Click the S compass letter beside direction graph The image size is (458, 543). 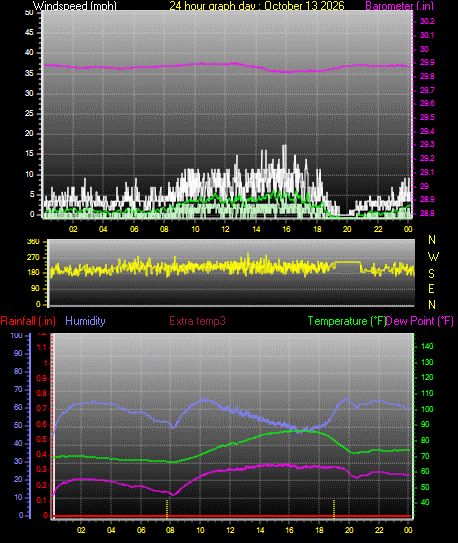tap(431, 274)
